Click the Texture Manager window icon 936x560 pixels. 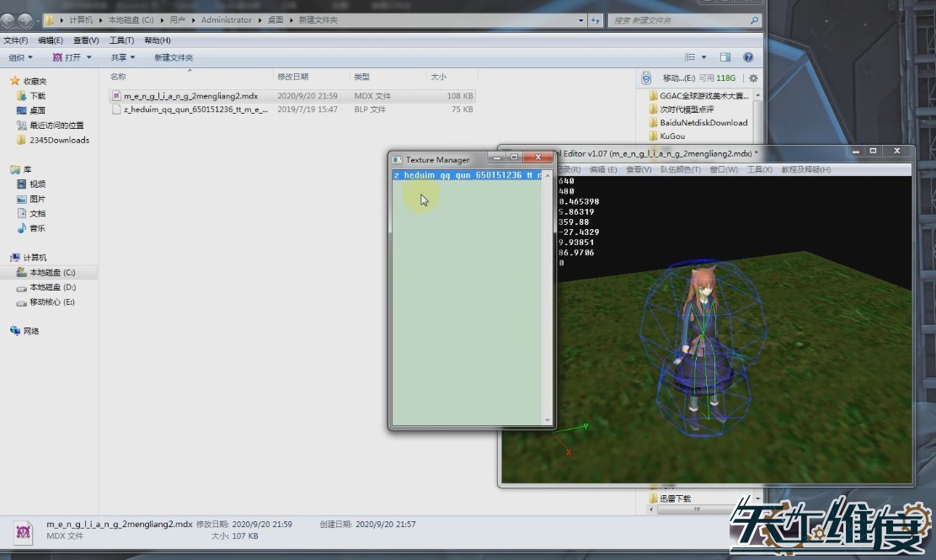click(398, 159)
